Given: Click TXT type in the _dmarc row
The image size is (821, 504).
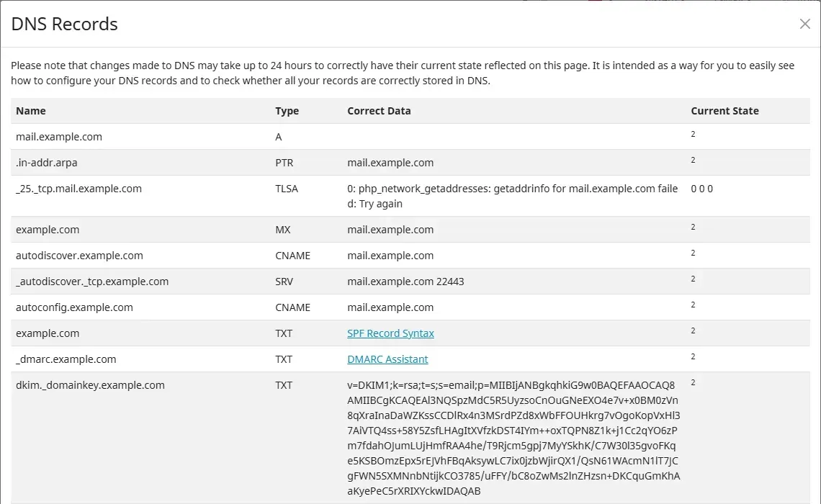Looking at the screenshot, I should click(284, 359).
